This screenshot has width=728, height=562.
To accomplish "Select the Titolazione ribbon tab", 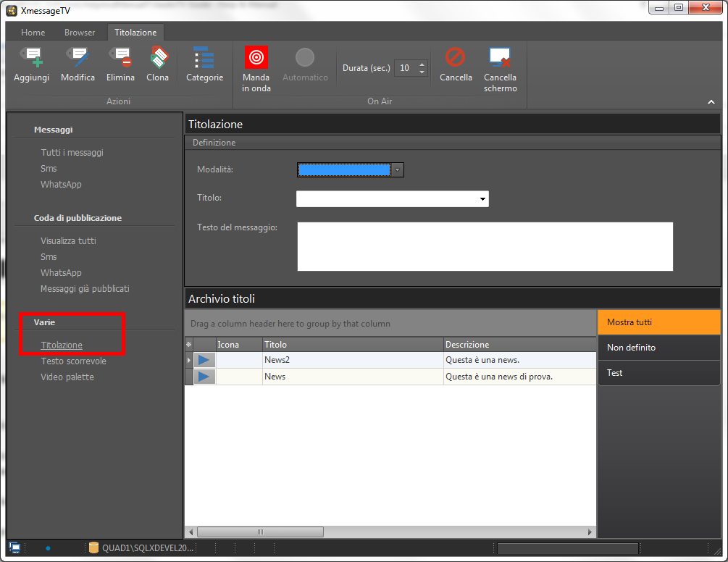I will click(x=135, y=33).
